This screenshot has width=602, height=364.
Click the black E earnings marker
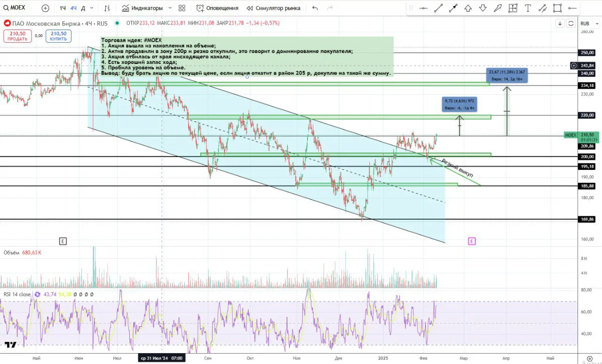point(63,241)
